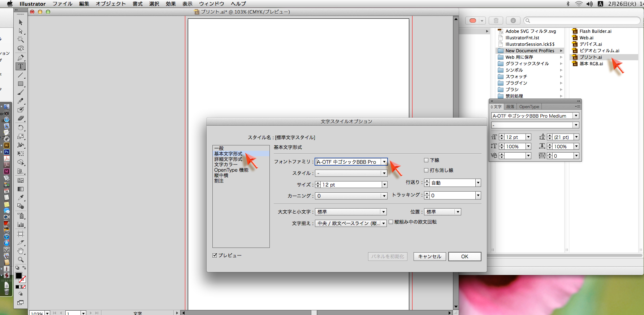The image size is (644, 315).
Task: Open the 効果 menu
Action: (170, 4)
